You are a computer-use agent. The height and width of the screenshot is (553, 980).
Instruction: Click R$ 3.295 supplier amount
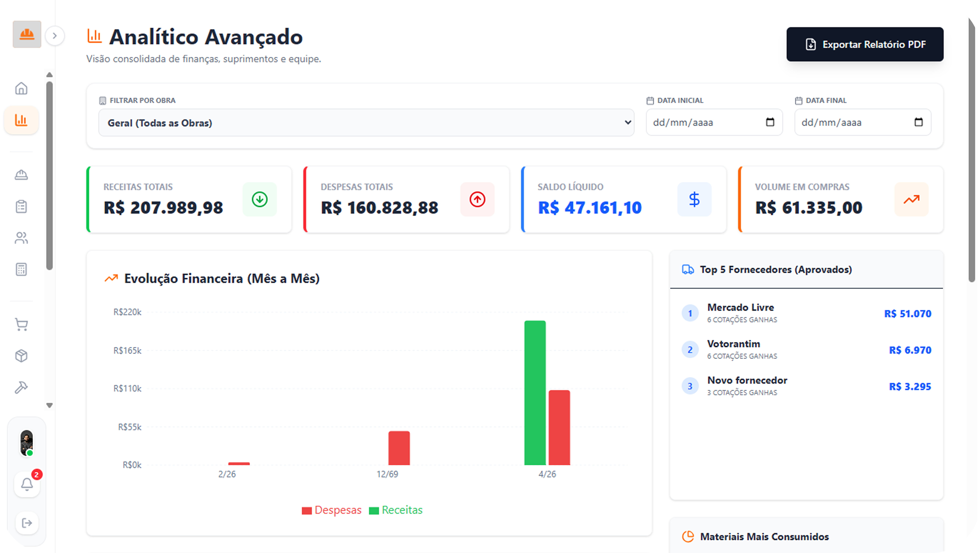[x=910, y=387]
